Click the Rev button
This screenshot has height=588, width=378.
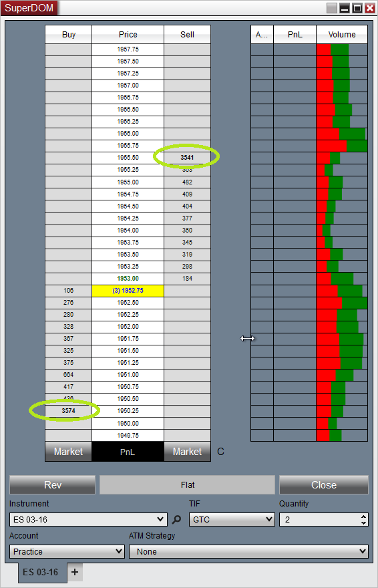click(x=53, y=485)
